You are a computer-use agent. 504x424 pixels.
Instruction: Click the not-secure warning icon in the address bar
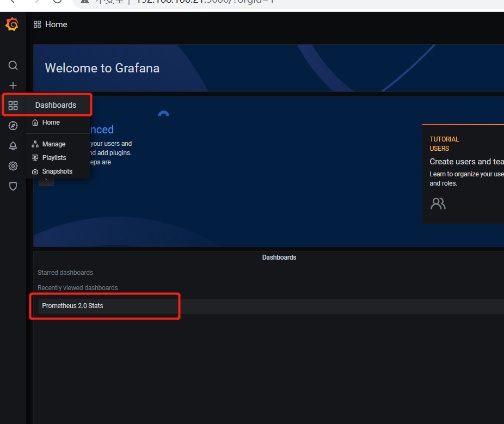(x=84, y=1)
